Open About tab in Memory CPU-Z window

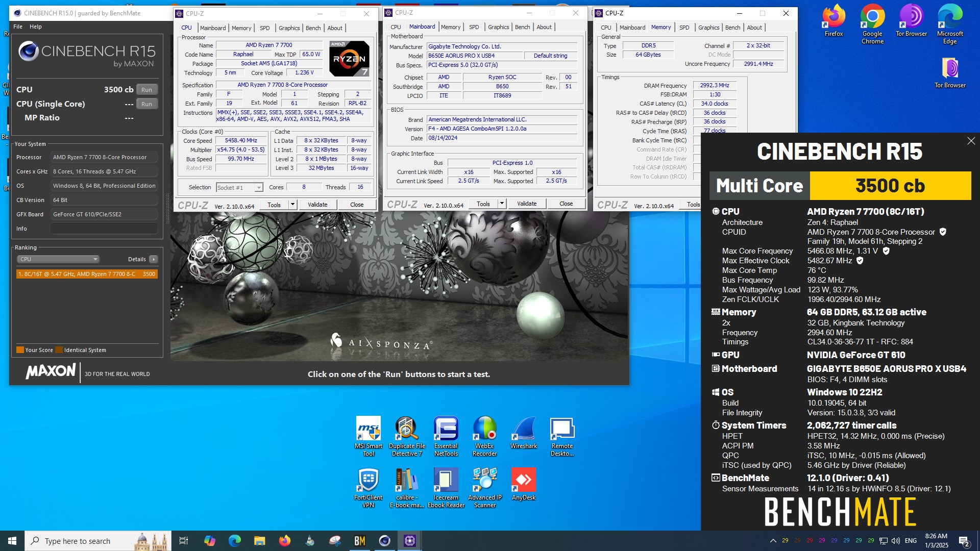(754, 28)
